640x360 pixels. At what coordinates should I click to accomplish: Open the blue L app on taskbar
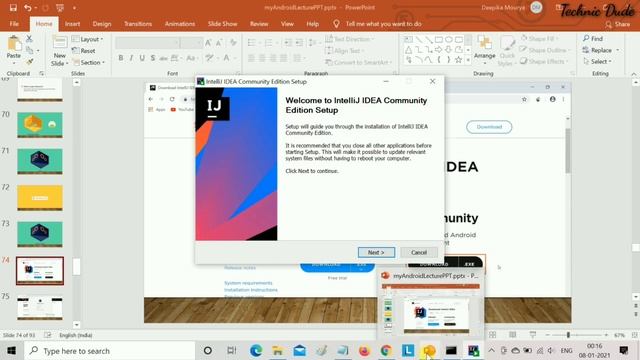coord(408,351)
